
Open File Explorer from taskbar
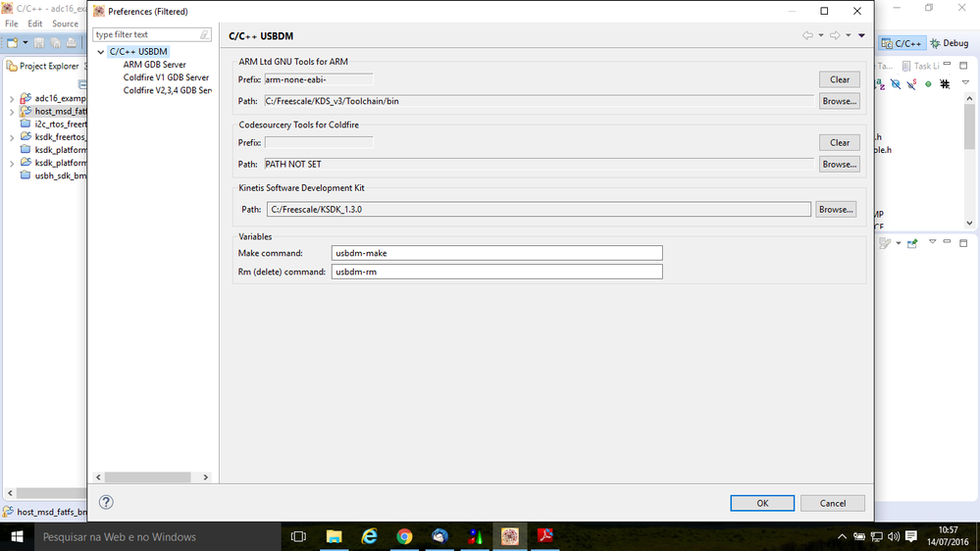click(335, 536)
